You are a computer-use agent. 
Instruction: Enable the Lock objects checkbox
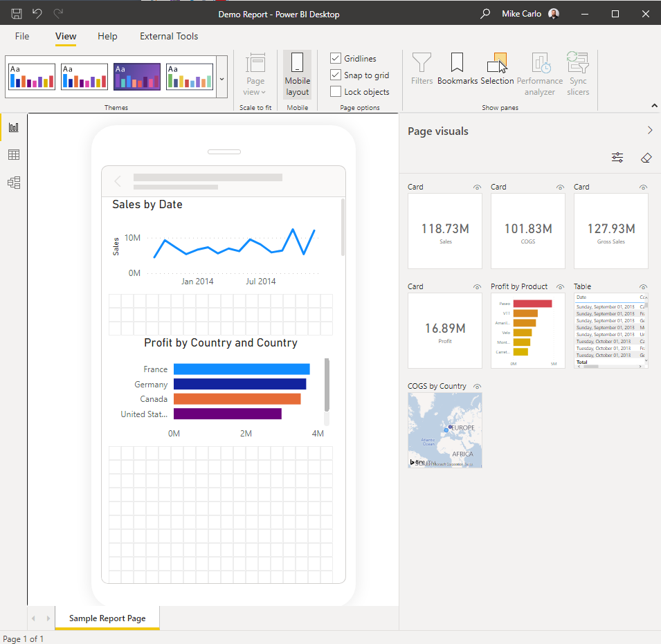336,91
